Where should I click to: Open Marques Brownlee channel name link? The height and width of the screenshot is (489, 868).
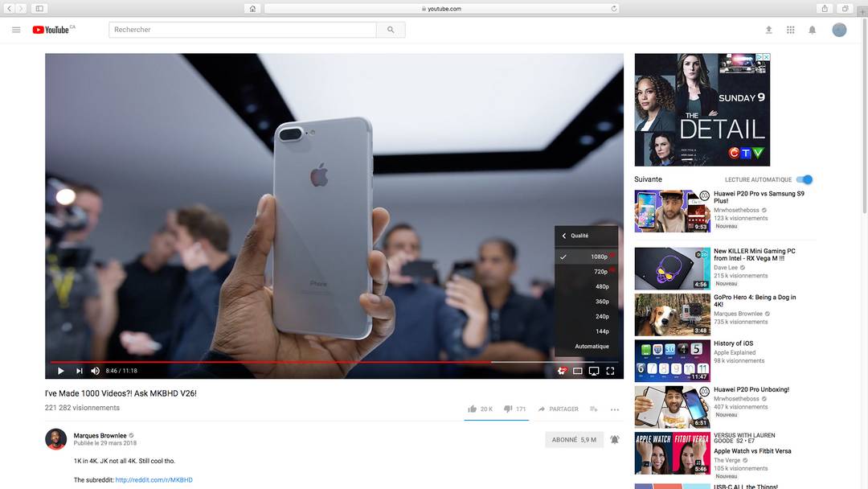[x=100, y=436]
